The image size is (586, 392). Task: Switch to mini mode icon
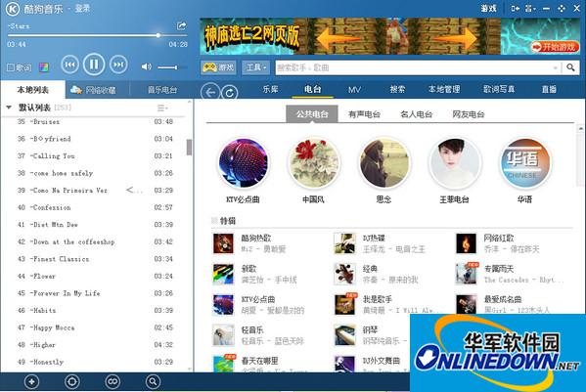pos(515,8)
